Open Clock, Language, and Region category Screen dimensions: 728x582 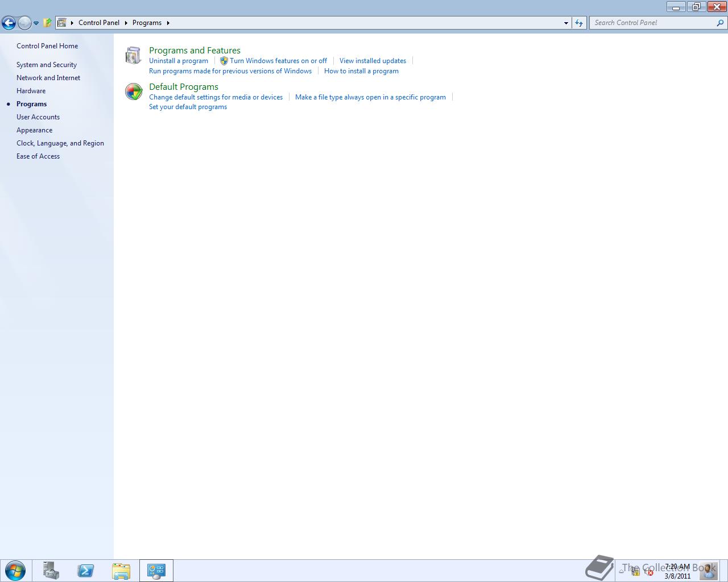coord(60,143)
